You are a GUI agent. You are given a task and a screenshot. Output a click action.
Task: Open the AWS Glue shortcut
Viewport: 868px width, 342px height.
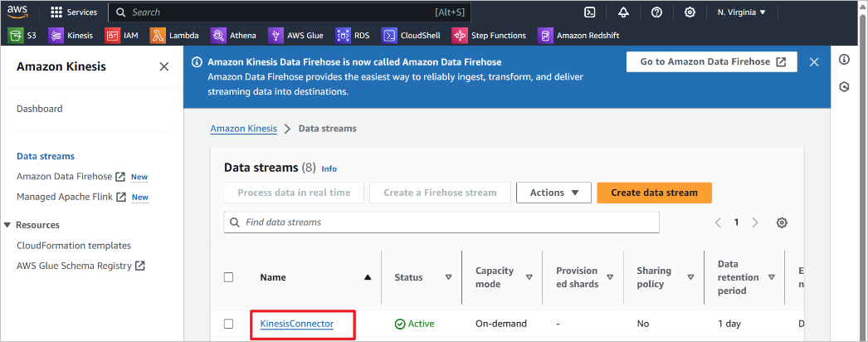295,36
